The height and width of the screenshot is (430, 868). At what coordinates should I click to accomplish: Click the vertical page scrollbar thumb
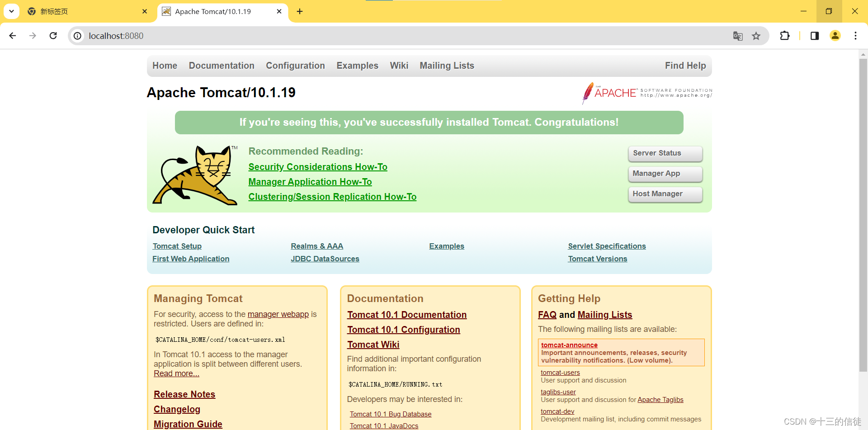point(863,215)
